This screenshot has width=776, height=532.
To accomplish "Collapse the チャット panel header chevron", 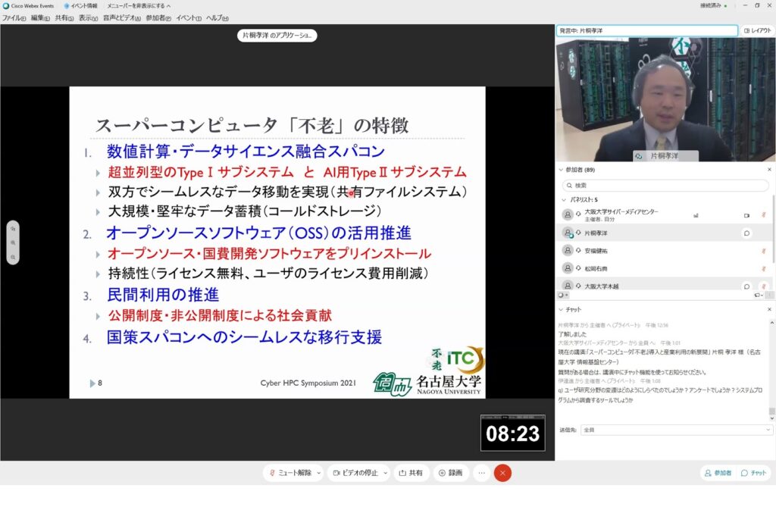I will coord(561,310).
